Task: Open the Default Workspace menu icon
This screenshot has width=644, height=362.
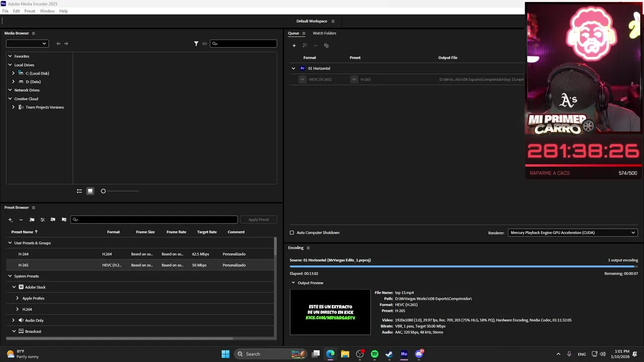Action: click(333, 21)
